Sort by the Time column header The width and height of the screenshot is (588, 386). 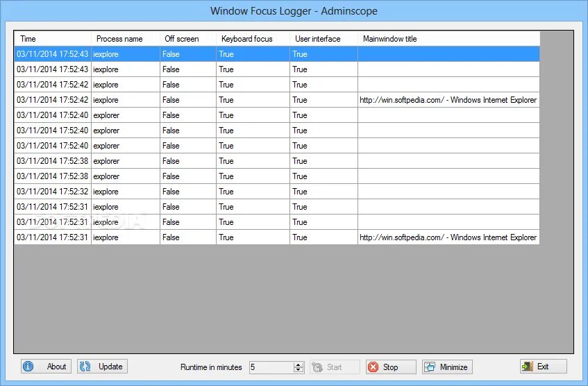pyautogui.click(x=53, y=39)
